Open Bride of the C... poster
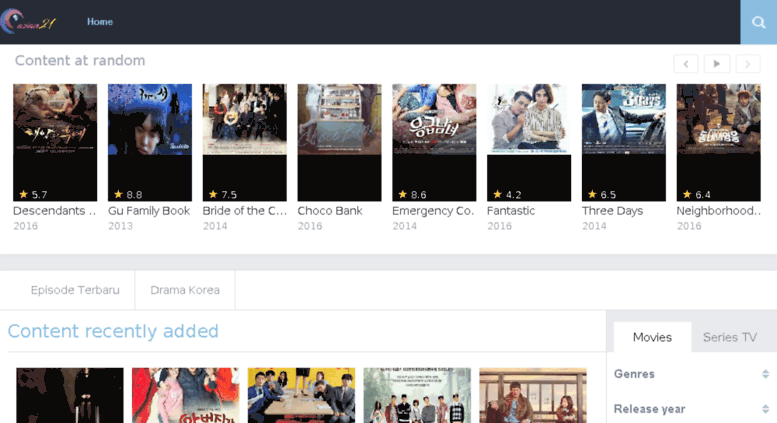Screen dimensions: 777x423 coord(244,143)
